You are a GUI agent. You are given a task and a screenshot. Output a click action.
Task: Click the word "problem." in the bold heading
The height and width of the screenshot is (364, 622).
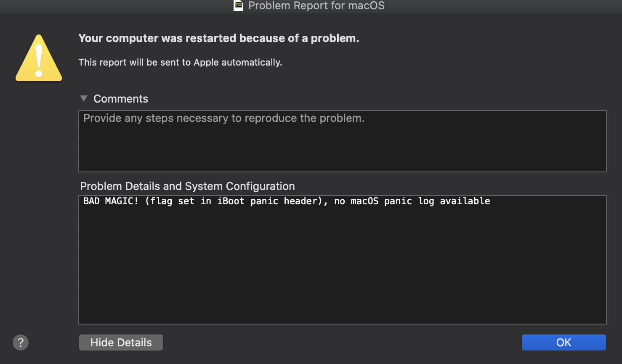pos(335,38)
